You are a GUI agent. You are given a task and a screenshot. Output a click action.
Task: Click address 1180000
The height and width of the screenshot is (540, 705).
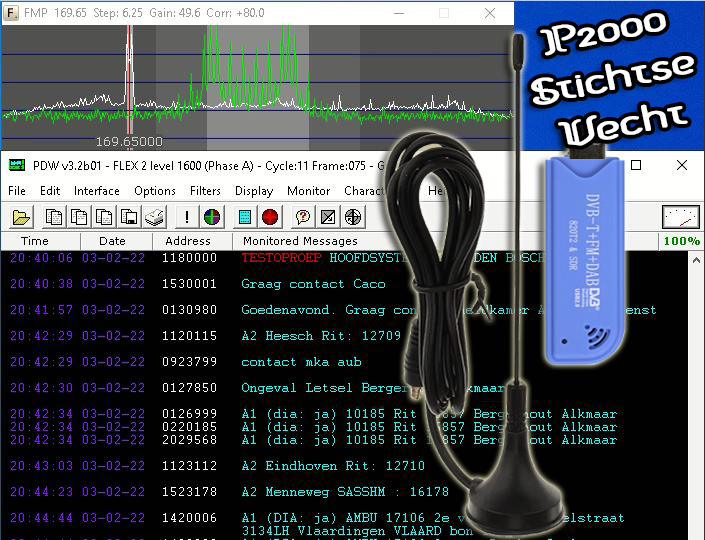tap(189, 258)
